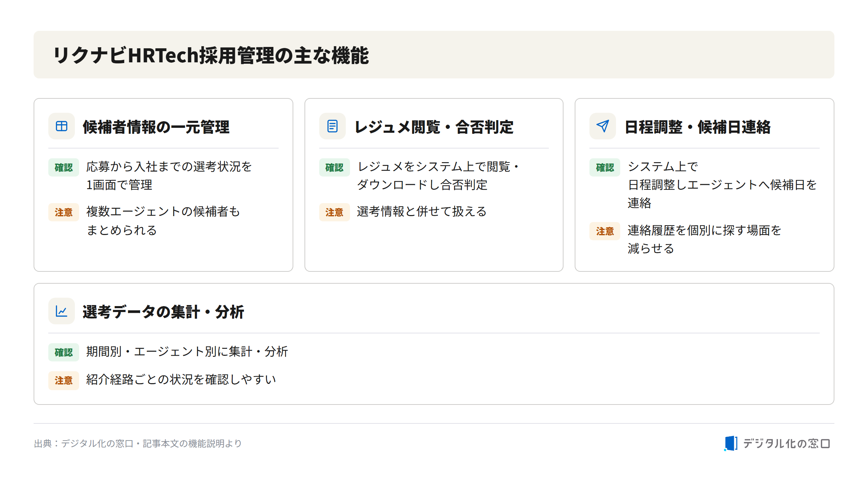The image size is (868, 484).
Task: Click the 注意 badge in 日程調整・候補日連絡 card
Action: click(605, 231)
